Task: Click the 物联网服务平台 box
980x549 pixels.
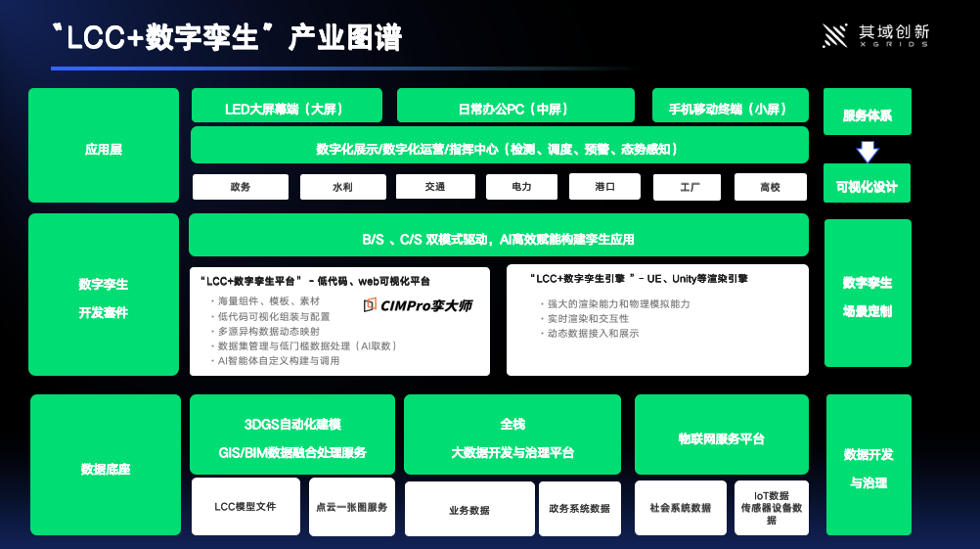Action: click(722, 435)
